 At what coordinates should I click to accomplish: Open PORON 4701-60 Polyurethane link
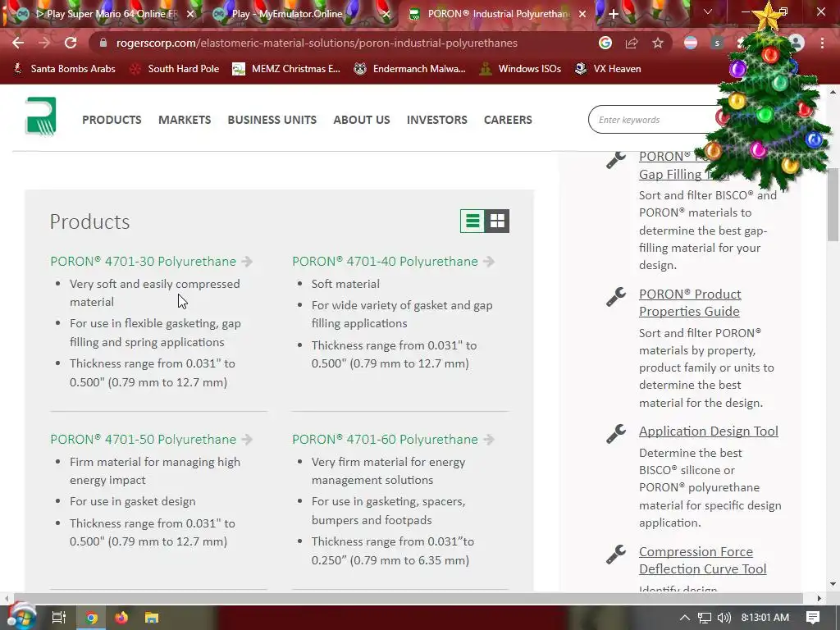(x=385, y=440)
